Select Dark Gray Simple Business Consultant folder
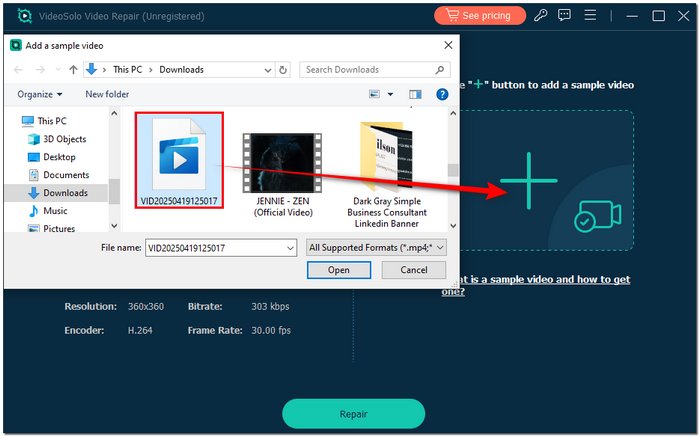The height and width of the screenshot is (437, 700). [x=387, y=176]
